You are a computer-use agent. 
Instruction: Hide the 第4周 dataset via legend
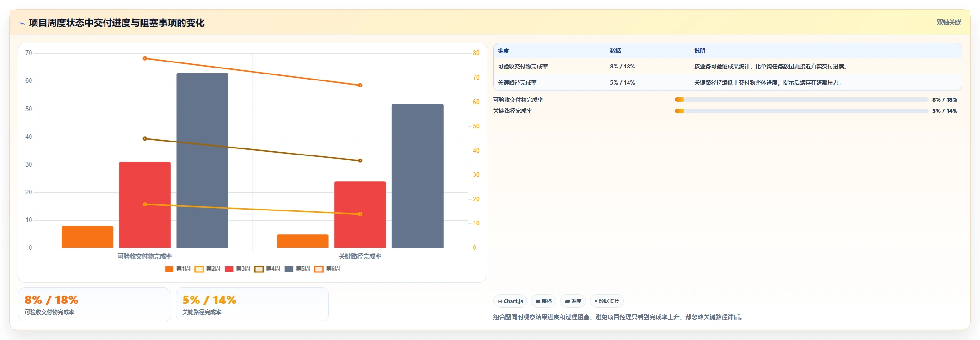[x=267, y=269]
